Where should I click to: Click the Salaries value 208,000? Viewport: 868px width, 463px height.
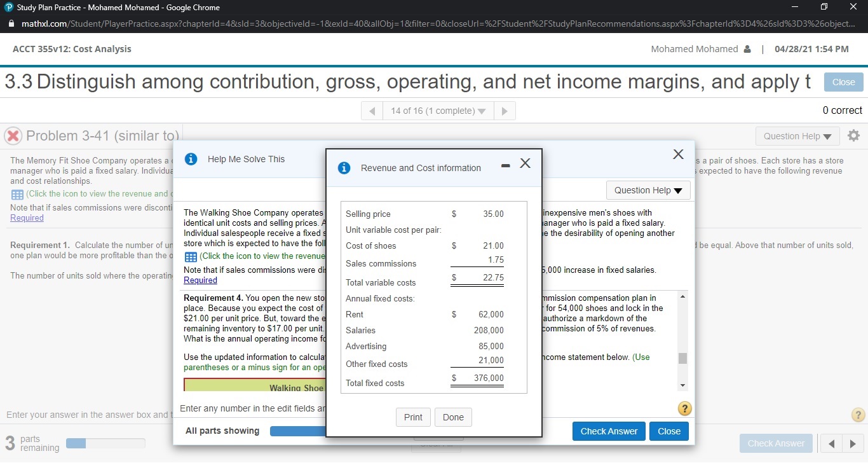(x=489, y=331)
